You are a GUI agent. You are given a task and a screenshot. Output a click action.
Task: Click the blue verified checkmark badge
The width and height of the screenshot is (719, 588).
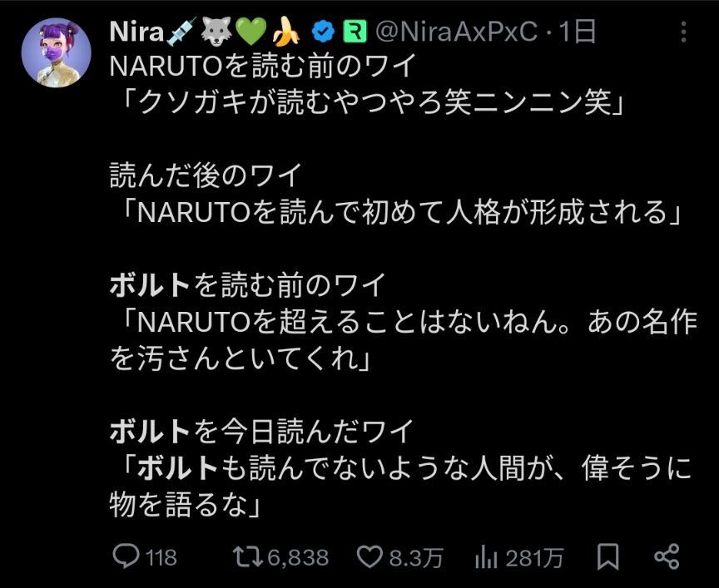tap(322, 32)
